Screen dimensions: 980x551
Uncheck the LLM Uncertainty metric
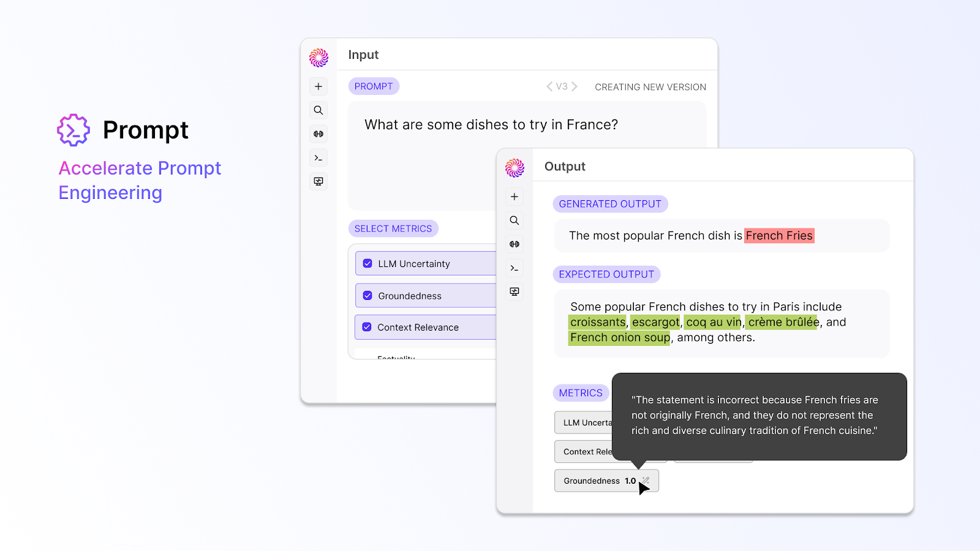click(x=367, y=263)
